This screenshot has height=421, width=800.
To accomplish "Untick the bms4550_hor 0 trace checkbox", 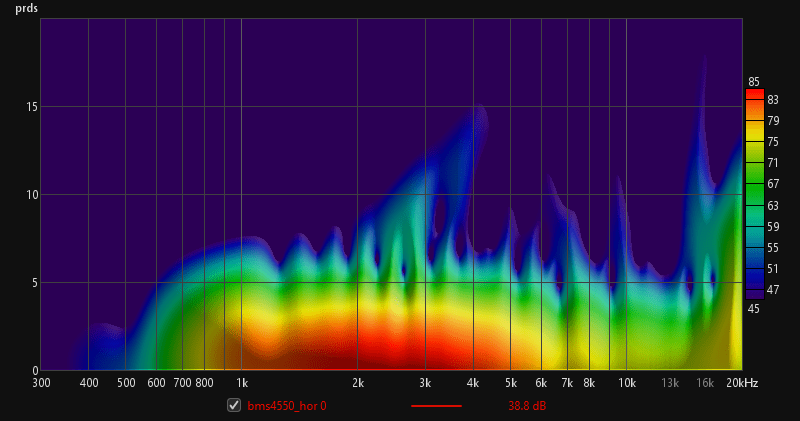I will (x=234, y=405).
